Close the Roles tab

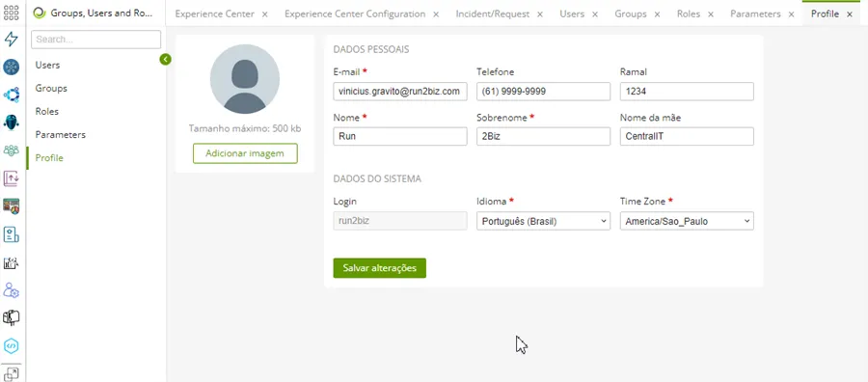pos(710,14)
